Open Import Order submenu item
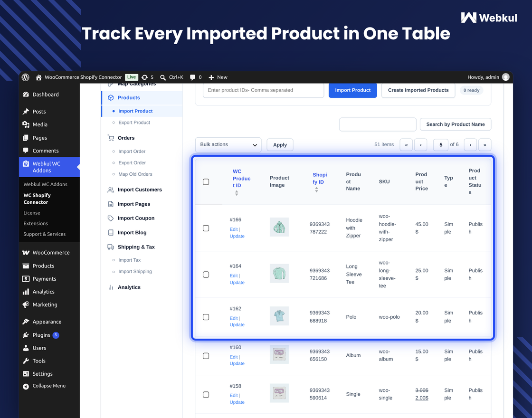The width and height of the screenshot is (532, 418). (x=132, y=152)
